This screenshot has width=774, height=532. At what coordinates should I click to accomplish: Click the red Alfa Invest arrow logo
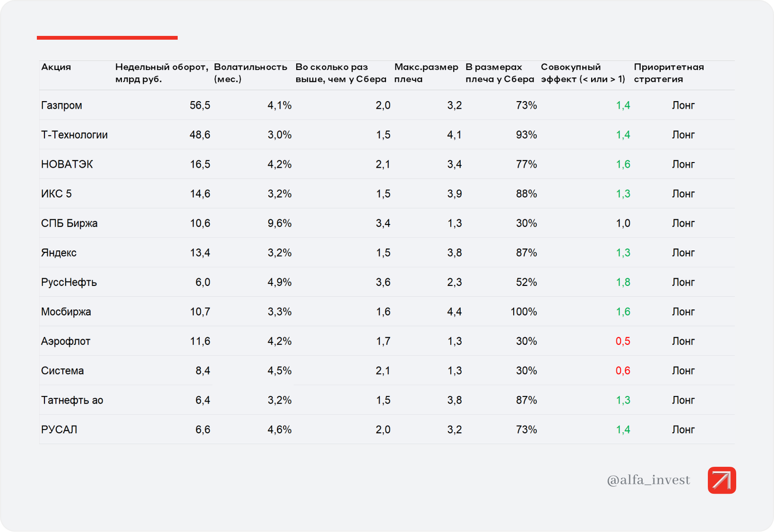point(722,480)
